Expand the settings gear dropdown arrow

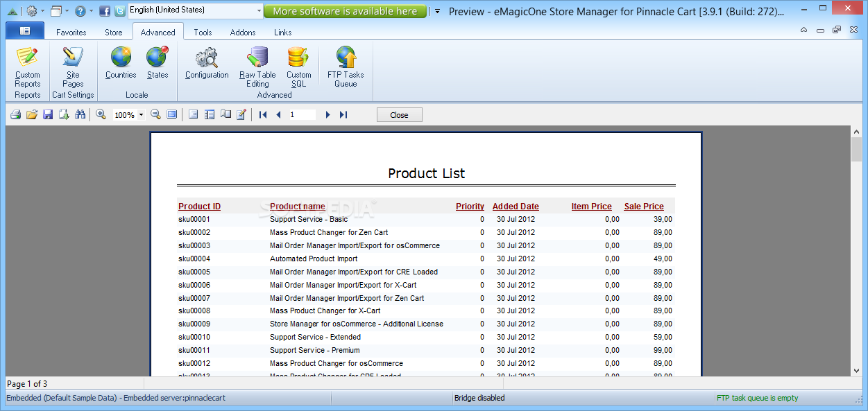(42, 11)
